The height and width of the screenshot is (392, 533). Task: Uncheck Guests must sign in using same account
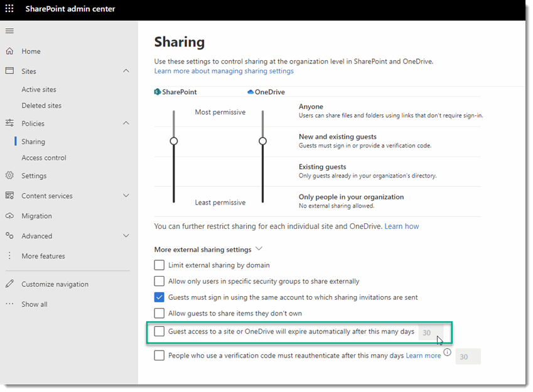[159, 297]
